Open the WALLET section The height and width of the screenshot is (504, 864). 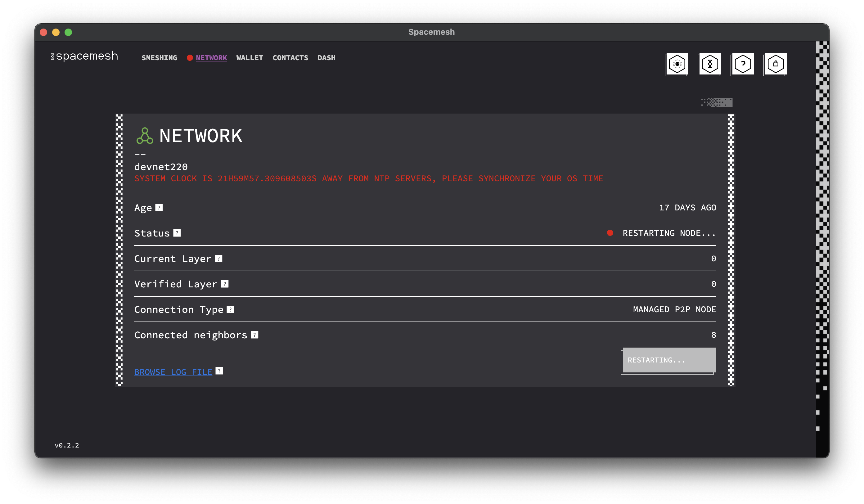click(250, 58)
